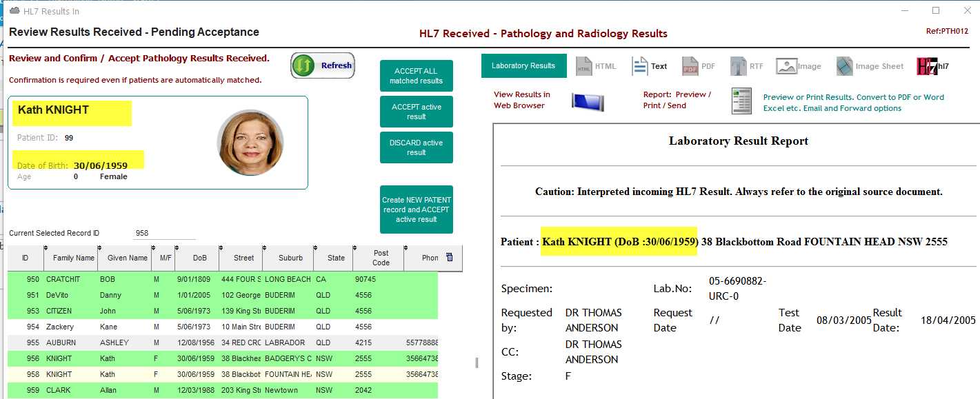
Task: Select the RTF results format
Action: pos(748,66)
